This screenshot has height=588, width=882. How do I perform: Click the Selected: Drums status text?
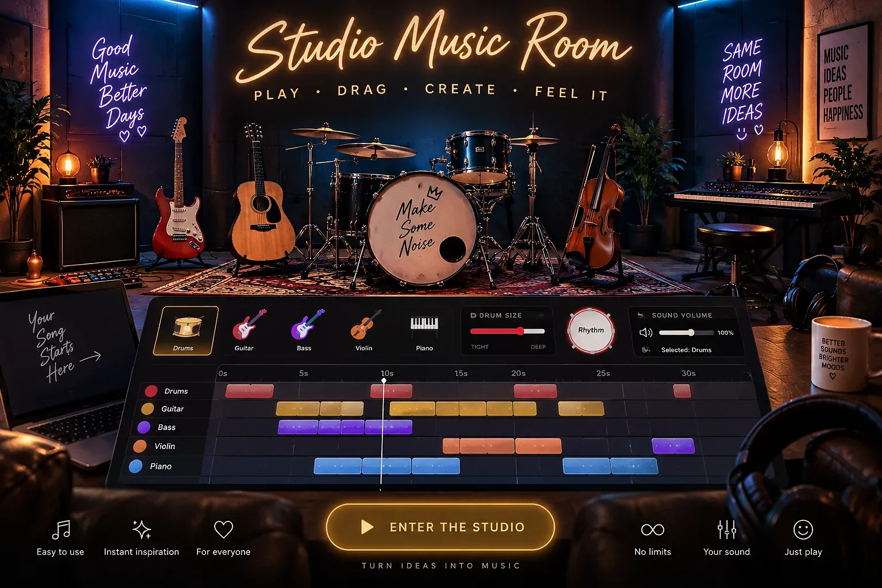pos(686,350)
